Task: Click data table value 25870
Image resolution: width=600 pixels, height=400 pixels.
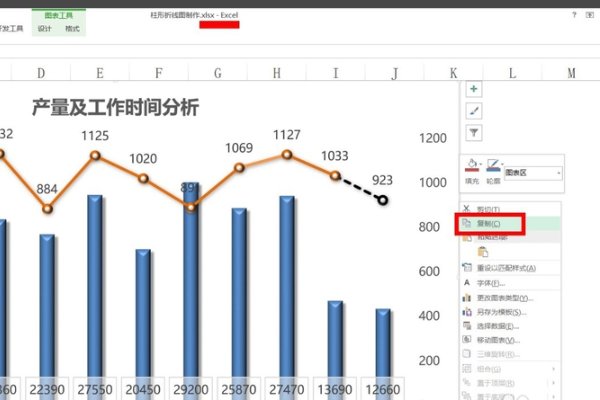Action: 239,390
